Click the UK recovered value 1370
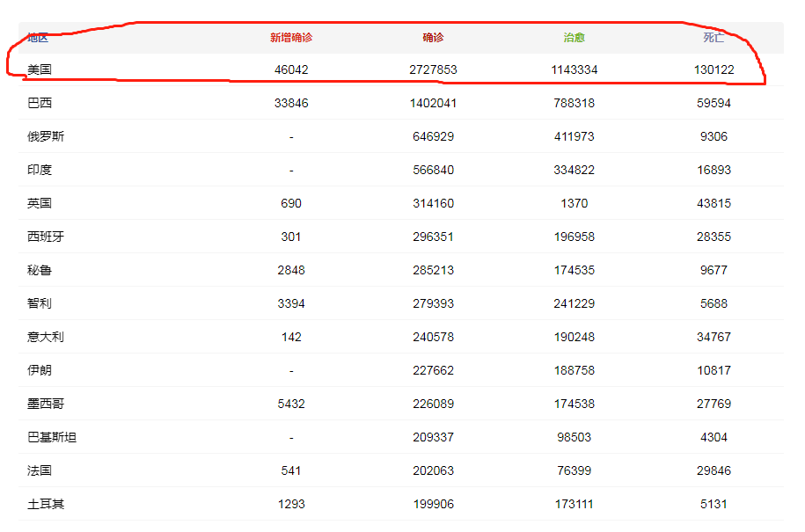The image size is (805, 532). click(574, 203)
